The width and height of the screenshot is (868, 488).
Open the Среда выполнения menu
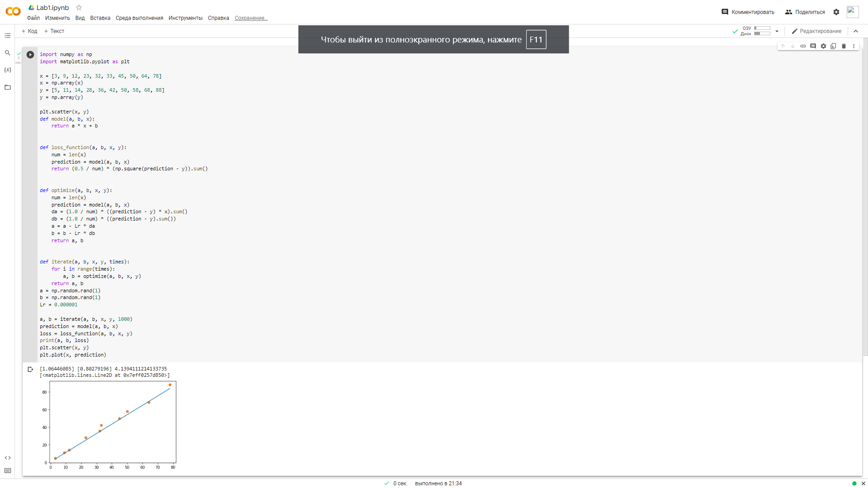point(139,18)
